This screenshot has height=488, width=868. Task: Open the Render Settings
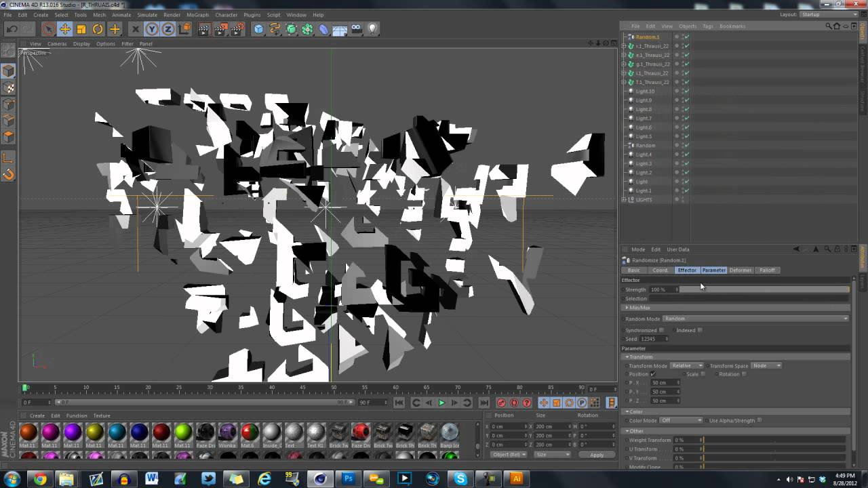(237, 29)
